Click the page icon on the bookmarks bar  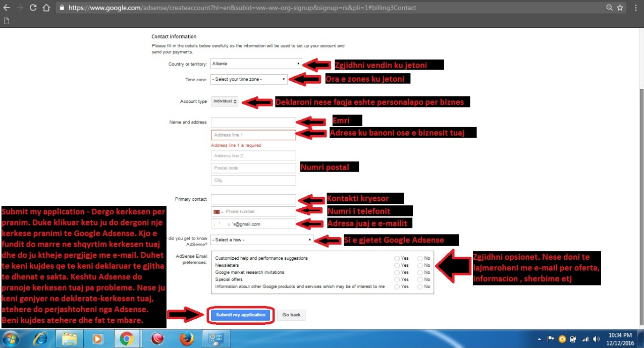coord(7,21)
